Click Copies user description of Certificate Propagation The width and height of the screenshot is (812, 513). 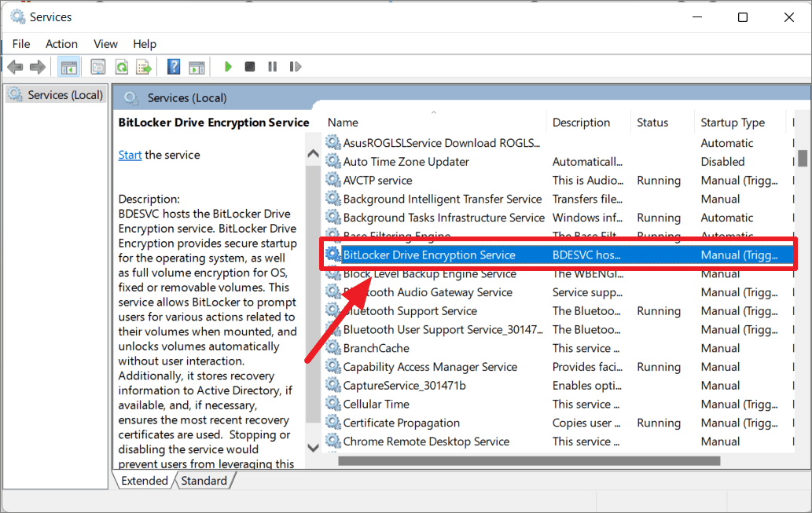586,423
